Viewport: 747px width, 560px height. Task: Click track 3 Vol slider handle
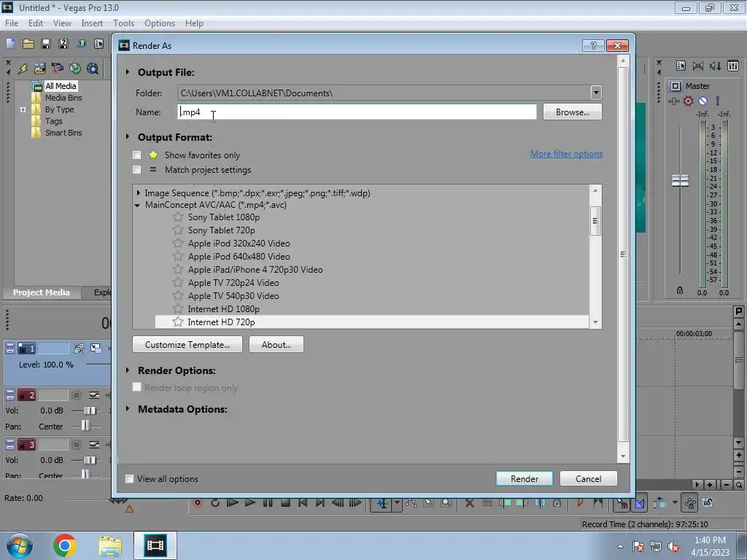pyautogui.click(x=90, y=460)
